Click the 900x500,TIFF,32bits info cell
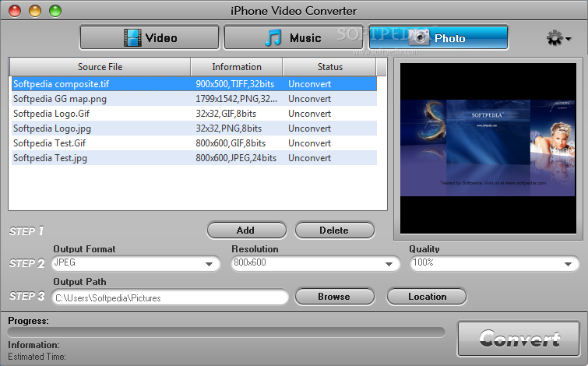The width and height of the screenshot is (588, 366). 235,84
